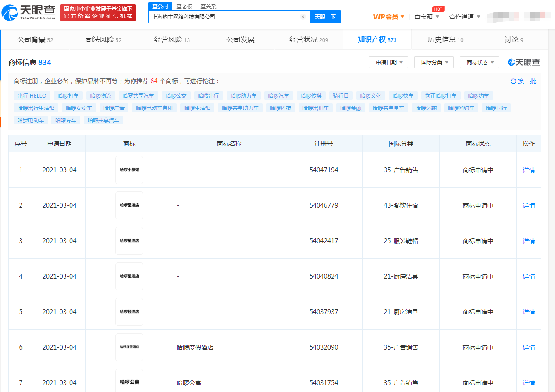
Task: Select the 哈啰公交 trademark tag
Action: 176,95
